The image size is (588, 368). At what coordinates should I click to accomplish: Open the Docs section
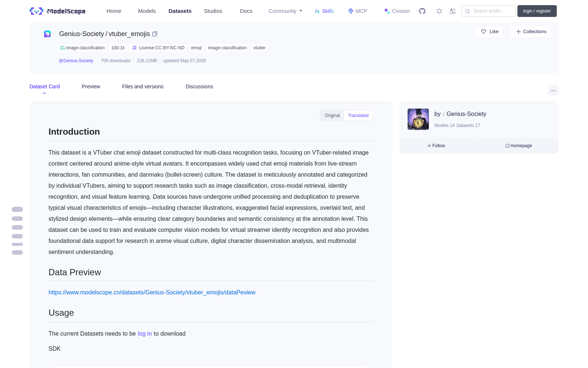click(246, 11)
